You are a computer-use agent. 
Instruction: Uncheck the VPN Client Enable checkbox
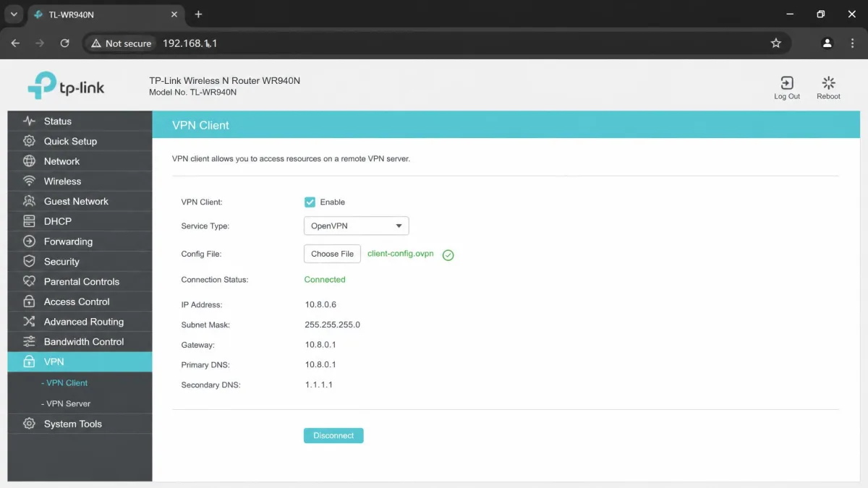point(310,202)
